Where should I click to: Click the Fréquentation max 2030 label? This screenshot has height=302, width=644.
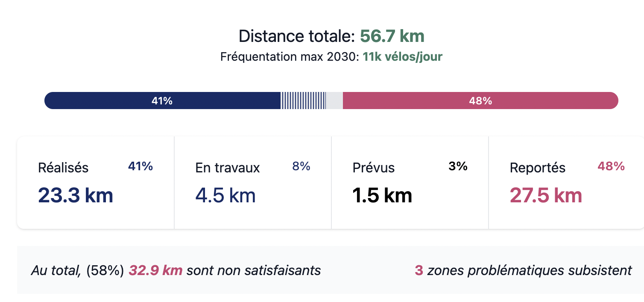point(290,57)
